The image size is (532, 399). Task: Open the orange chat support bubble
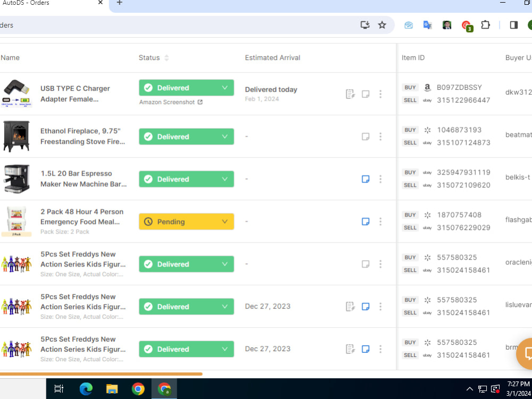click(x=525, y=353)
